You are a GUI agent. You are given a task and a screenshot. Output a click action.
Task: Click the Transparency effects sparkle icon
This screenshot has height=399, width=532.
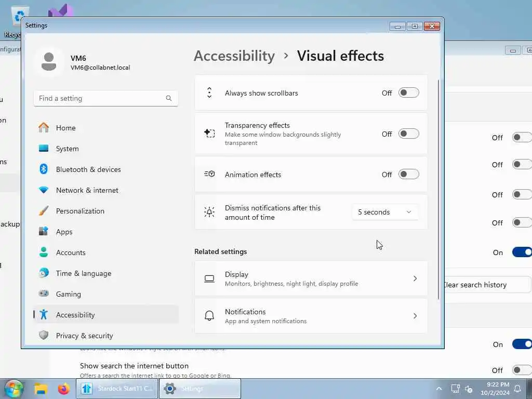tap(209, 133)
